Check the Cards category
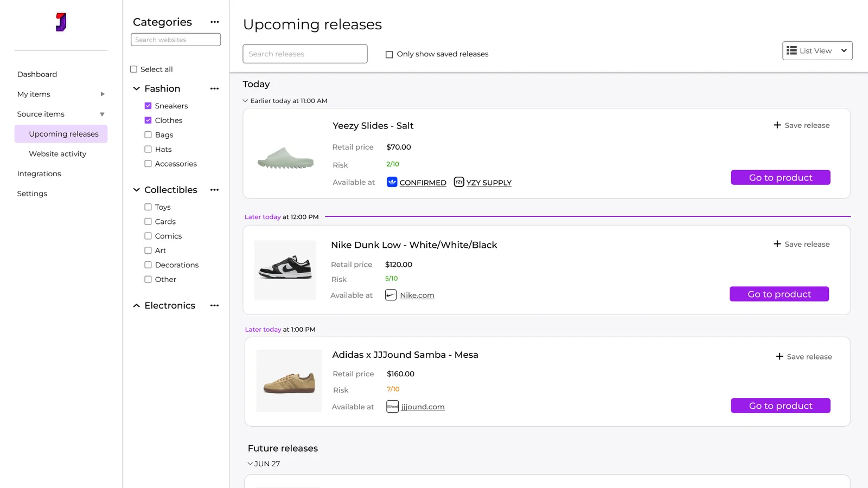 tap(148, 221)
